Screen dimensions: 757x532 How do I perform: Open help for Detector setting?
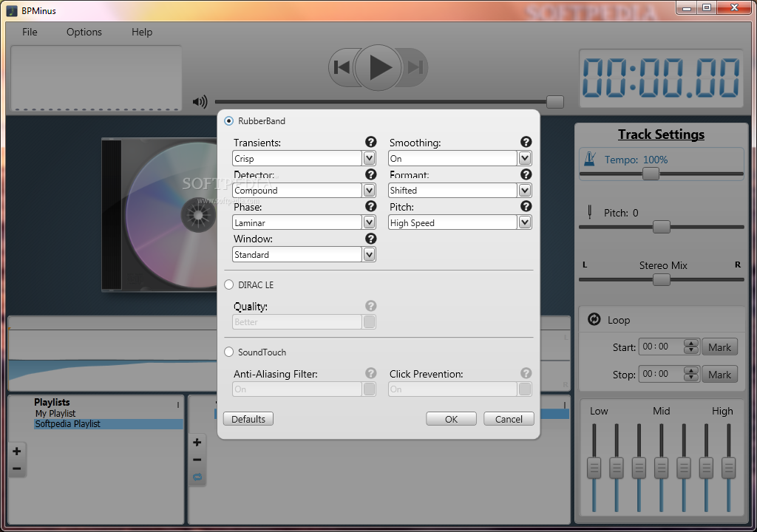point(371,174)
